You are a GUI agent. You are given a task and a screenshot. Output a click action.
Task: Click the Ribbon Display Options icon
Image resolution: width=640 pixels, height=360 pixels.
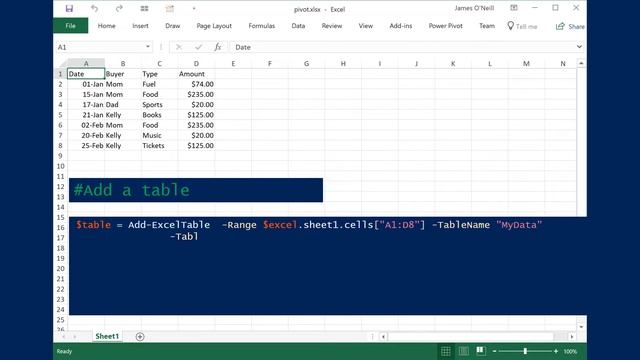click(514, 8)
